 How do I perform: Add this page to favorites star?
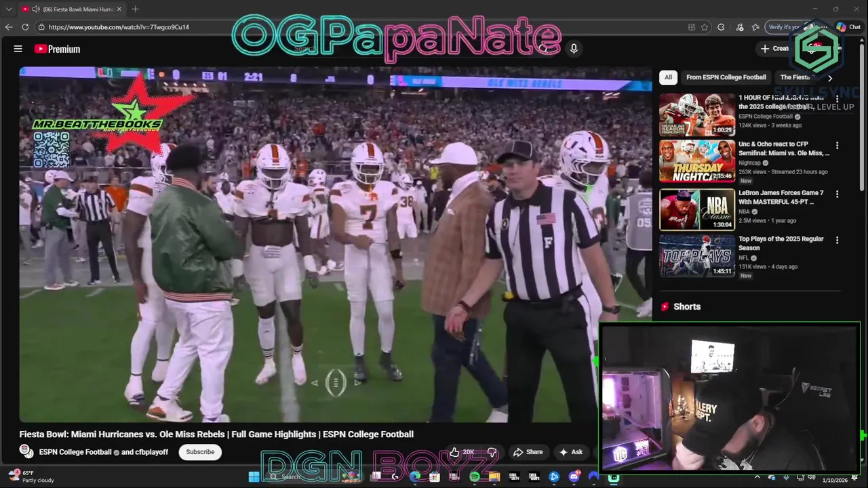coord(705,27)
